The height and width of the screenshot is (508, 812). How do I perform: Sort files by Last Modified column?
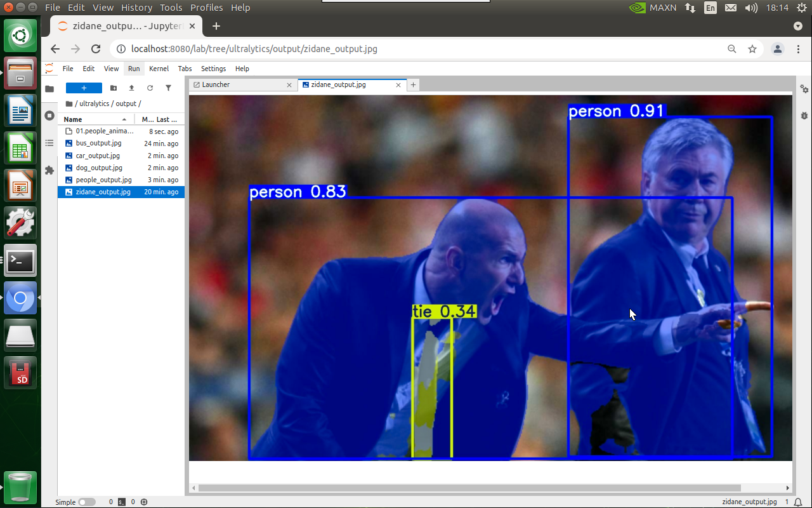click(x=159, y=119)
